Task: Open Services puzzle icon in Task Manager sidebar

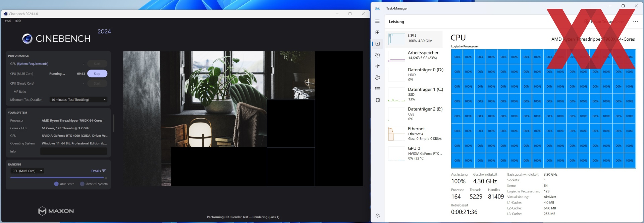Action: click(377, 100)
